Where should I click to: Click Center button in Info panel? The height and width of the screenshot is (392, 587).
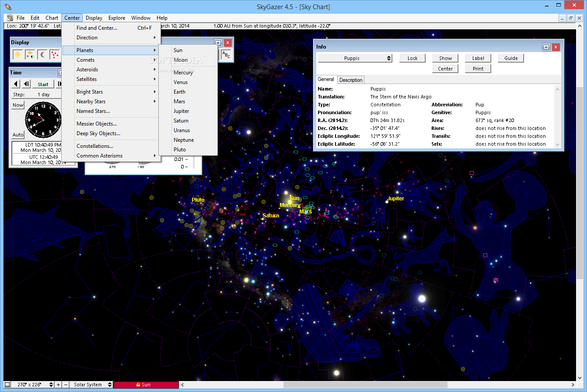pos(445,69)
